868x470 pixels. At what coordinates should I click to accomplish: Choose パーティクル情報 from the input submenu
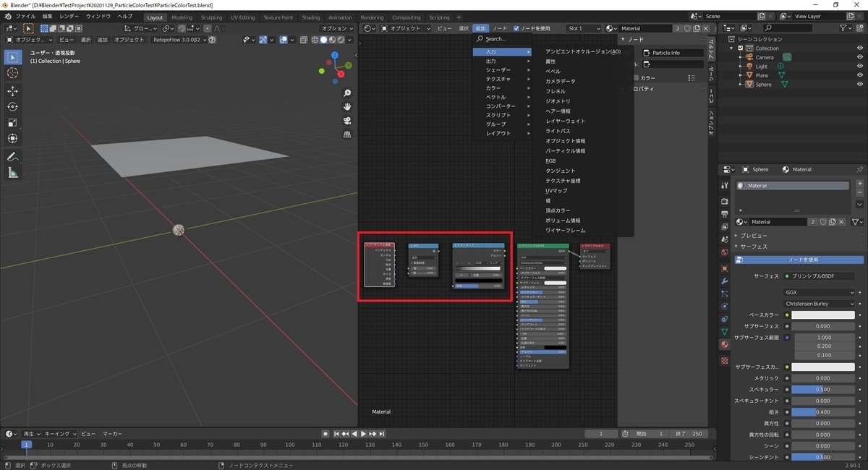click(x=566, y=151)
